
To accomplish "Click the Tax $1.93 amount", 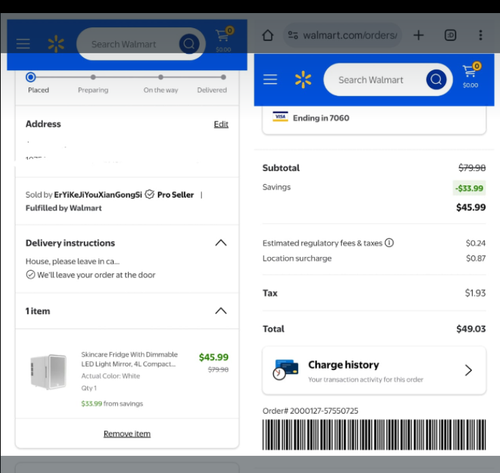I will (475, 293).
